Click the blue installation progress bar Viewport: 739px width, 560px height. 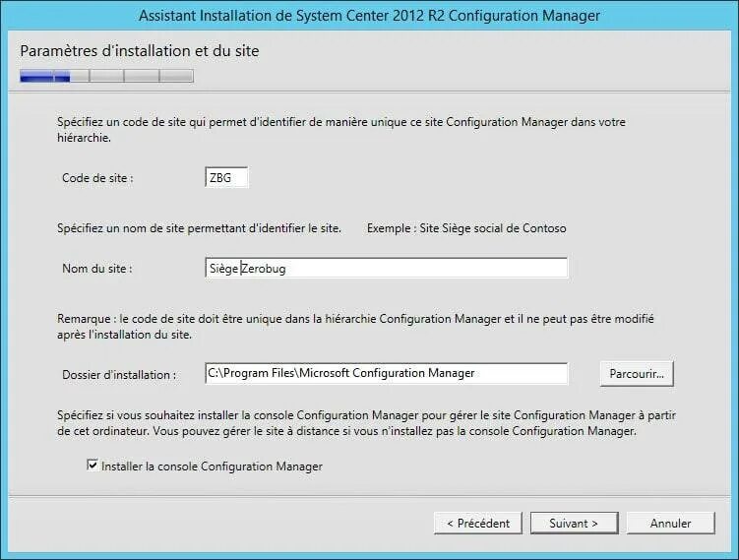coord(106,76)
